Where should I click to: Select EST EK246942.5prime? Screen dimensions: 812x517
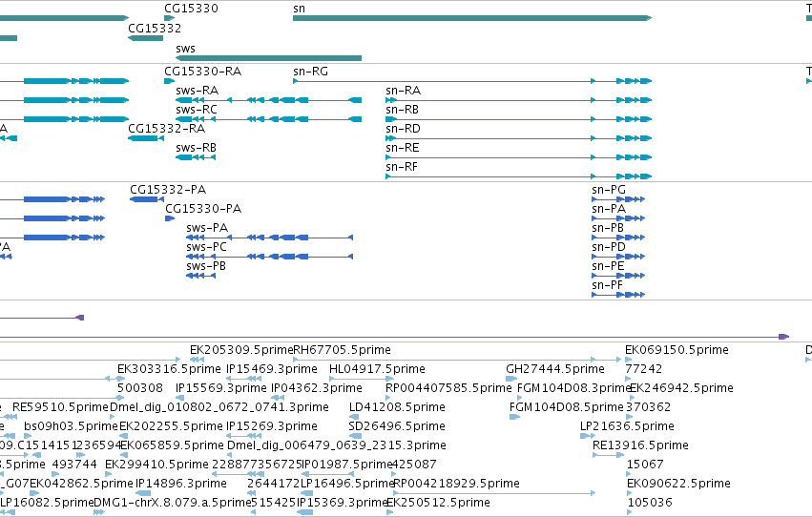click(x=633, y=398)
